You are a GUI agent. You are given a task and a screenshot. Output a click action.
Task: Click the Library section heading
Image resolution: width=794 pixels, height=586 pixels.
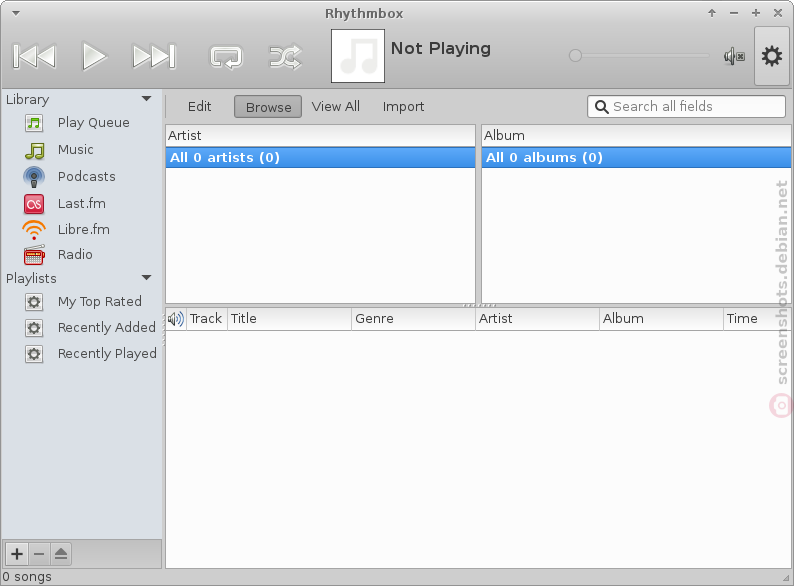27,99
